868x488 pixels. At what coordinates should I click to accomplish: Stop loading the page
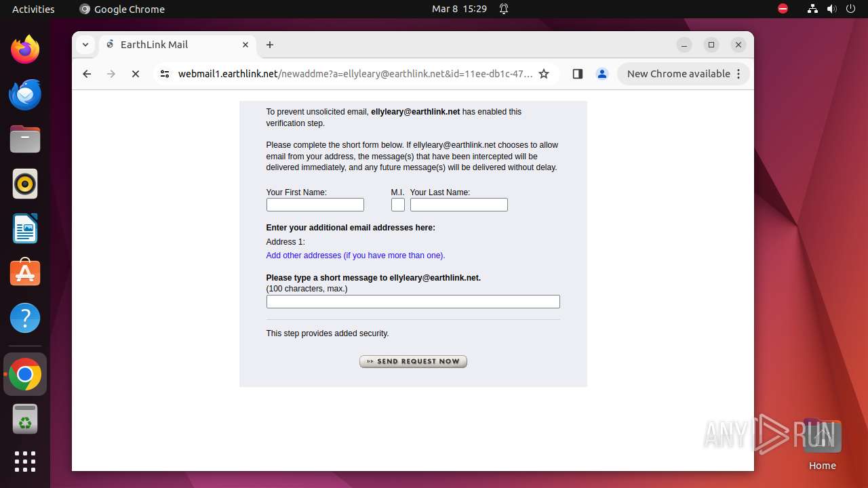click(136, 74)
